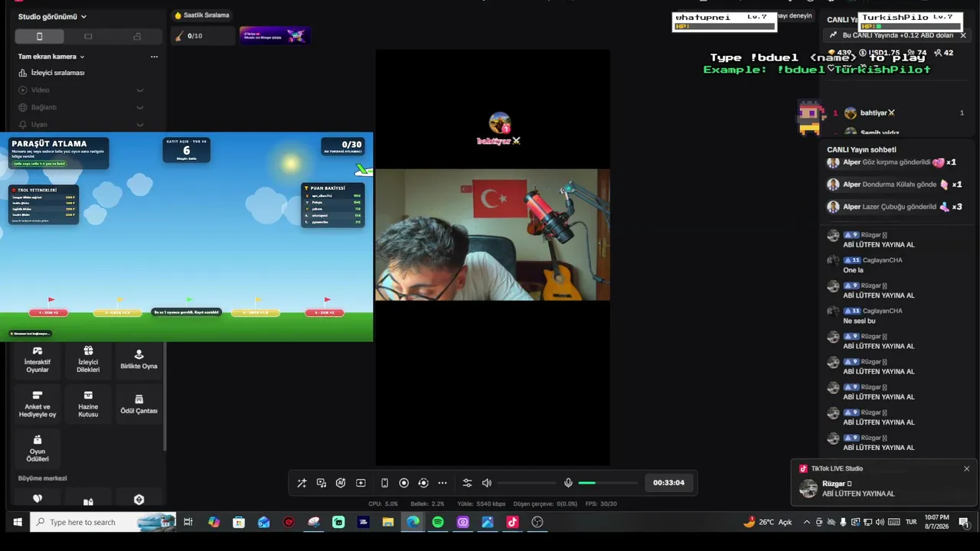Click the bahtiyar avatar on the preview
980x551 pixels.
499,123
